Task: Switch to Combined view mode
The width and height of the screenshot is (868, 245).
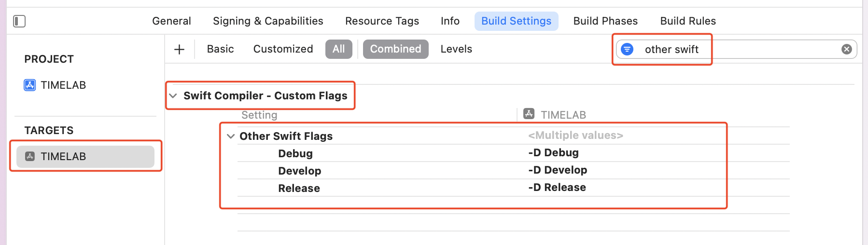Action: [x=395, y=49]
